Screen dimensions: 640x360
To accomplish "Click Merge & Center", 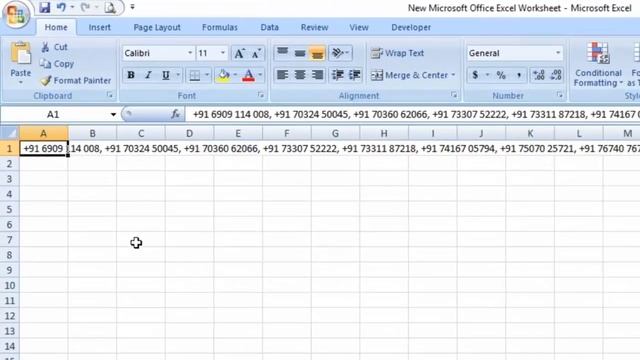I will click(409, 75).
